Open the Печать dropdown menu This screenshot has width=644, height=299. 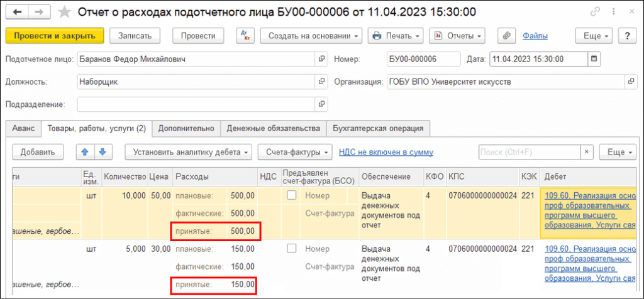395,36
